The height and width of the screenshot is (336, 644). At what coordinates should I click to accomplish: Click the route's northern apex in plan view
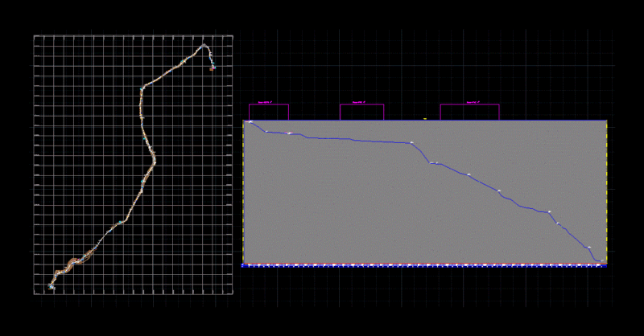click(204, 45)
